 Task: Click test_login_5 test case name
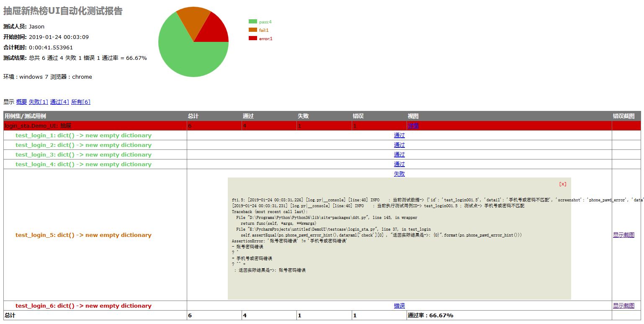83,235
